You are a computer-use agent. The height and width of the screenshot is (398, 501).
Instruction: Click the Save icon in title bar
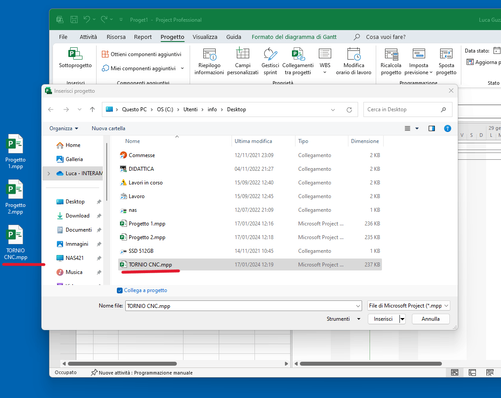pyautogui.click(x=74, y=20)
